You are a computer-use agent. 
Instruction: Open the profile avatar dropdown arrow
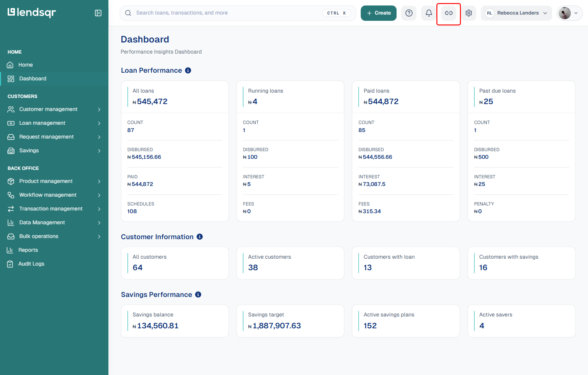pos(576,13)
